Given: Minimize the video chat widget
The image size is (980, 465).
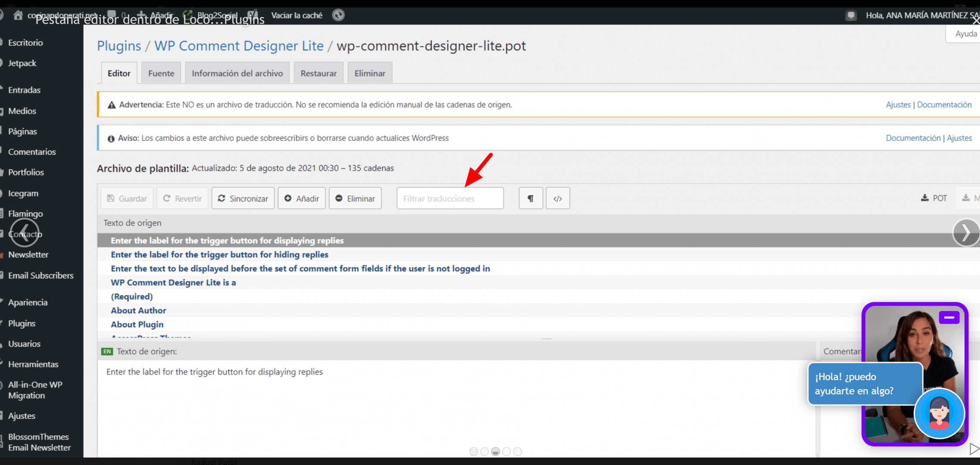Looking at the screenshot, I should point(949,317).
